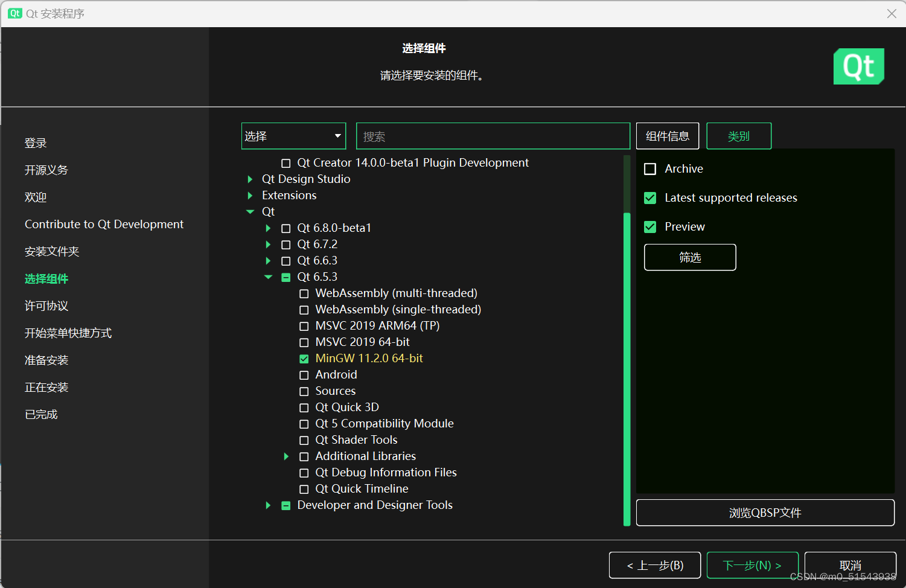Image resolution: width=906 pixels, height=588 pixels.
Task: Select the 开始菜单快捷方式 step in sidebar
Action: coord(68,333)
